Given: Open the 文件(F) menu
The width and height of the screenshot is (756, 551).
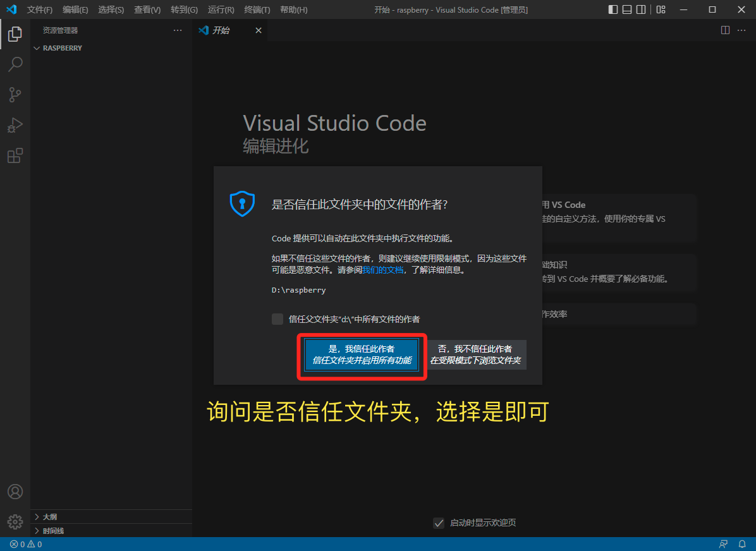Looking at the screenshot, I should pyautogui.click(x=40, y=9).
